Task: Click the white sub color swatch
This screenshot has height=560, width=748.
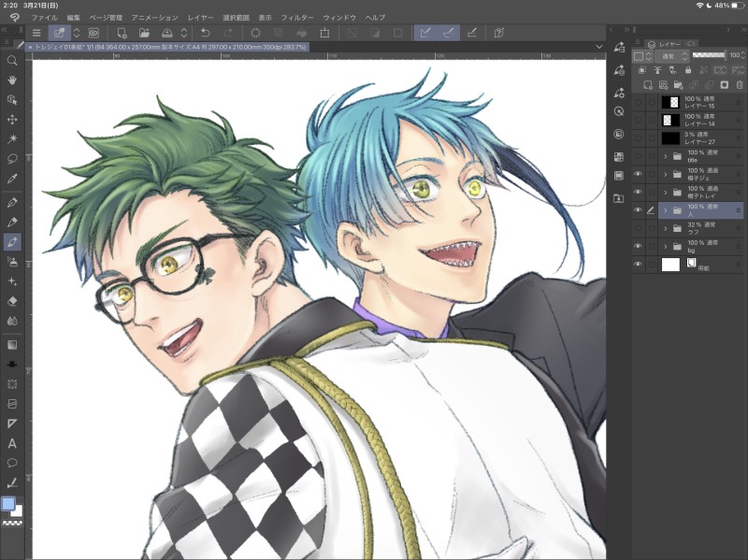Action: (x=18, y=511)
